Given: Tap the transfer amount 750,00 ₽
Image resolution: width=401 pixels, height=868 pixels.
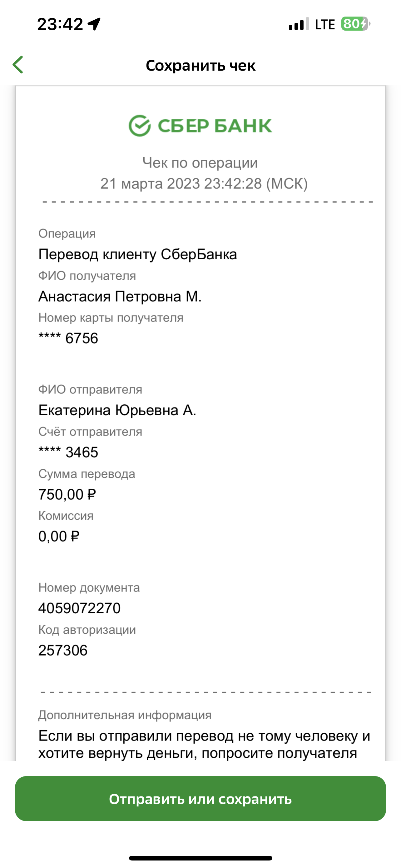Looking at the screenshot, I should click(x=67, y=494).
